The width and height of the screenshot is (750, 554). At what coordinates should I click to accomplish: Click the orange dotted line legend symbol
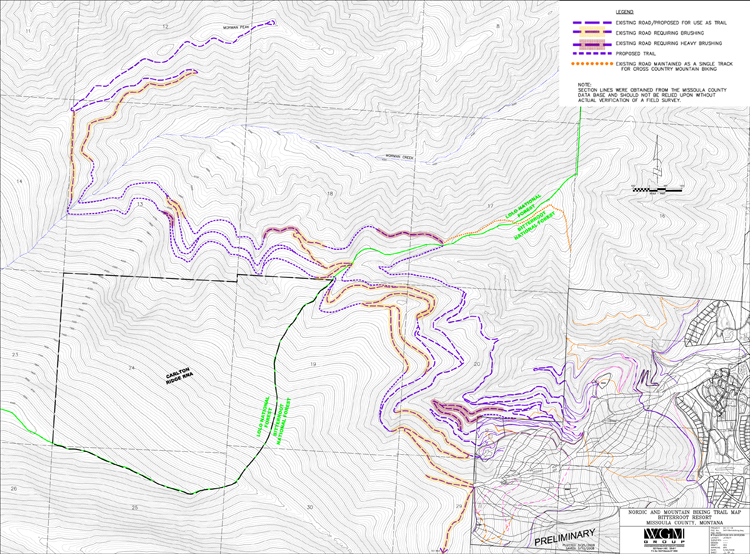click(592, 65)
